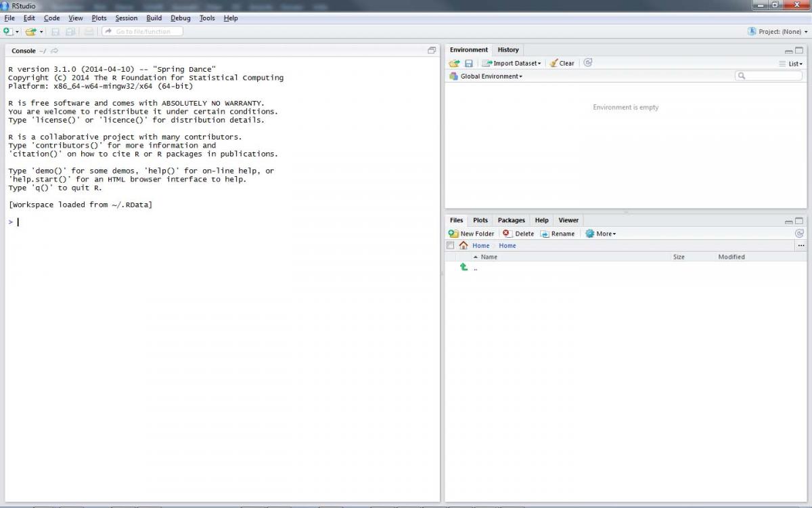Click the Rename button in Files pane
The image size is (812, 508).
pos(558,234)
